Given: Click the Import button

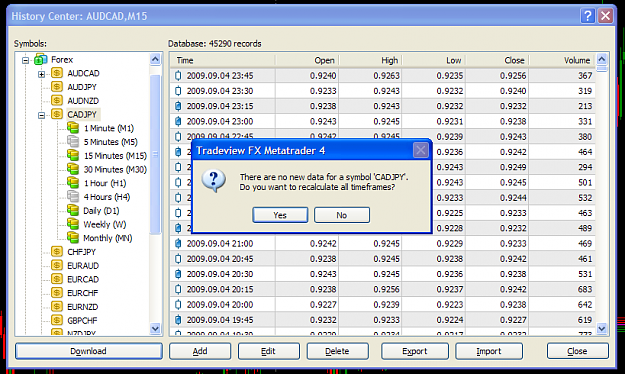Looking at the screenshot, I should coord(489,351).
